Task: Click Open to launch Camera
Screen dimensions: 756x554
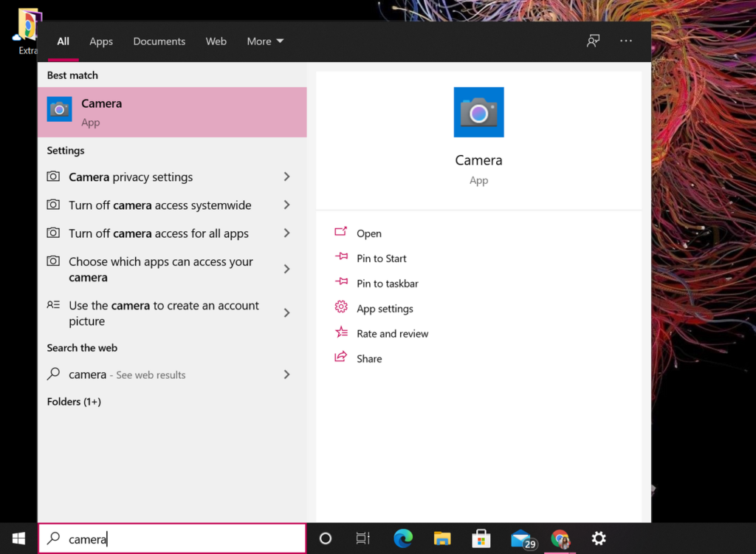Action: [368, 233]
